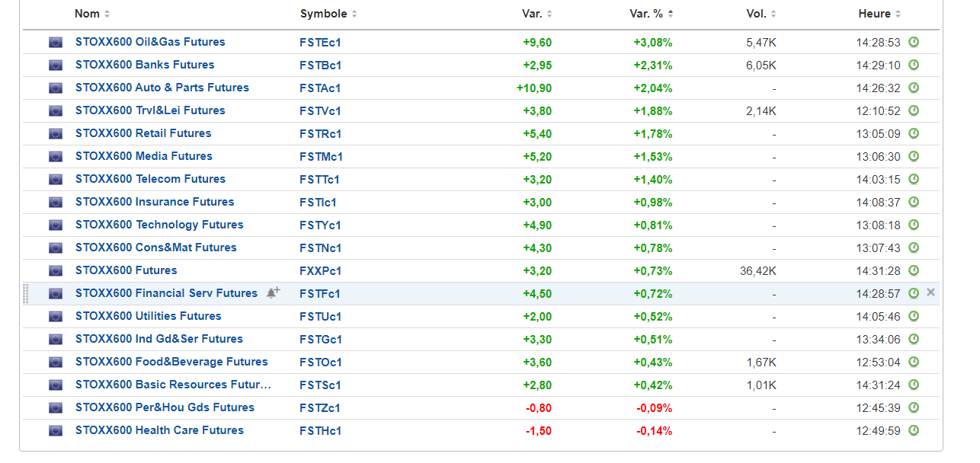This screenshot has height=463, width=980.
Task: Sort the table by Nom column
Action: 92,14
